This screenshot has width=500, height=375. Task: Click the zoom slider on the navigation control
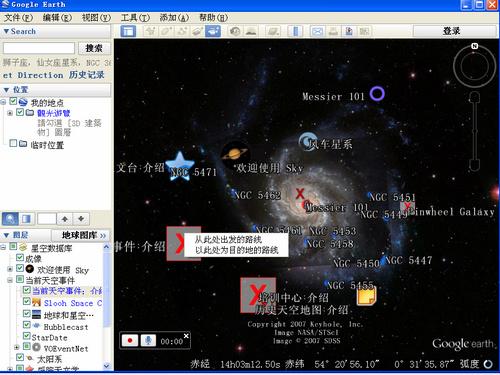point(475,132)
